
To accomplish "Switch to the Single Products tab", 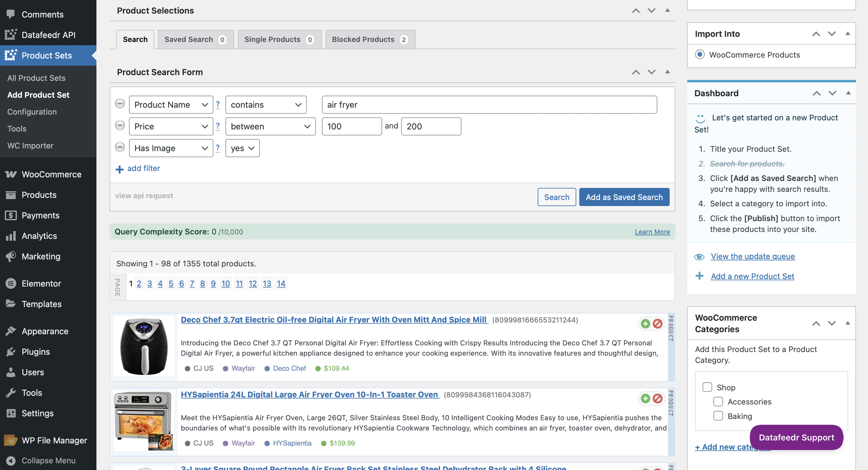I will coord(279,39).
